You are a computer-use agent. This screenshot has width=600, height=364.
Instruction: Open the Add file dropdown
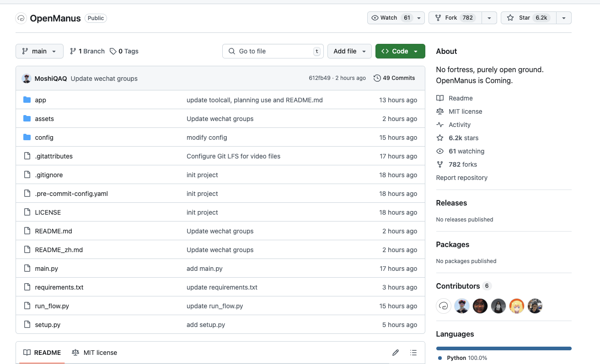coord(350,51)
